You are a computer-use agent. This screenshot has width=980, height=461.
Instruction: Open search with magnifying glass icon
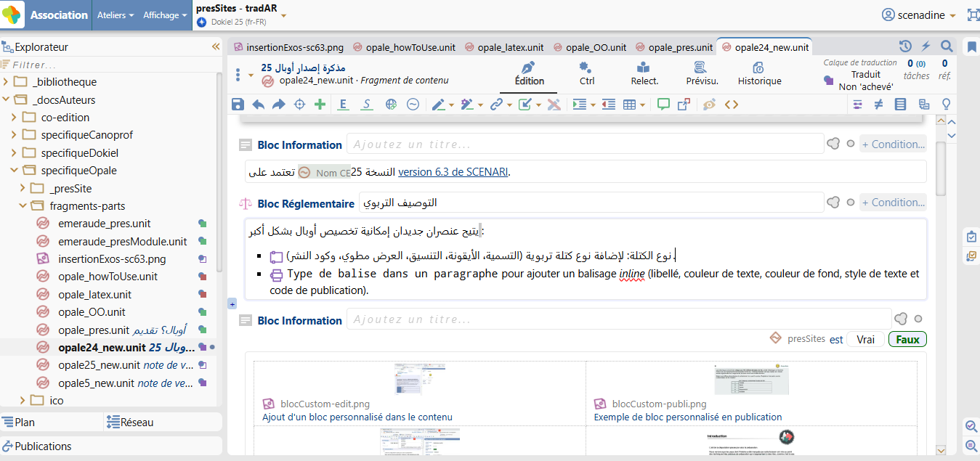947,46
